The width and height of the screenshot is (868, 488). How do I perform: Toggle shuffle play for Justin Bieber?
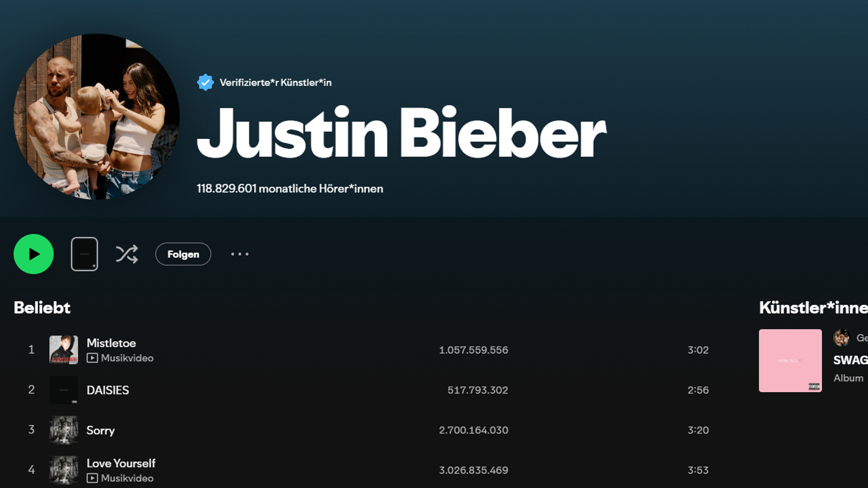tap(127, 254)
